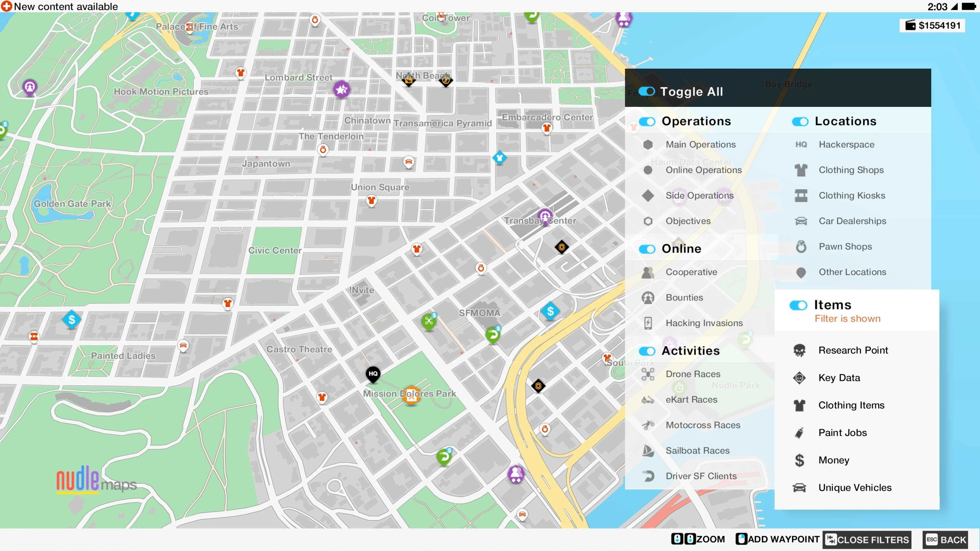Click the ESC Back button
Image resolution: width=980 pixels, height=551 pixels.
[946, 540]
